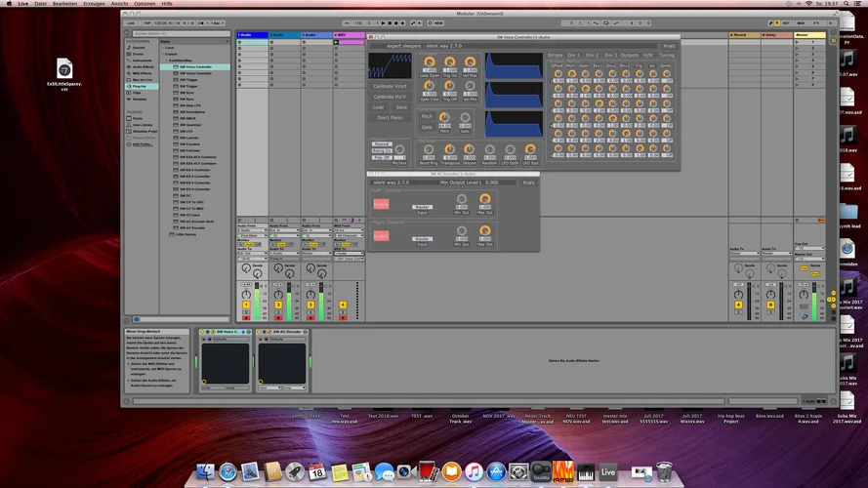Switch to the Env 1 tab
This screenshot has height=488, width=868.
(x=573, y=55)
